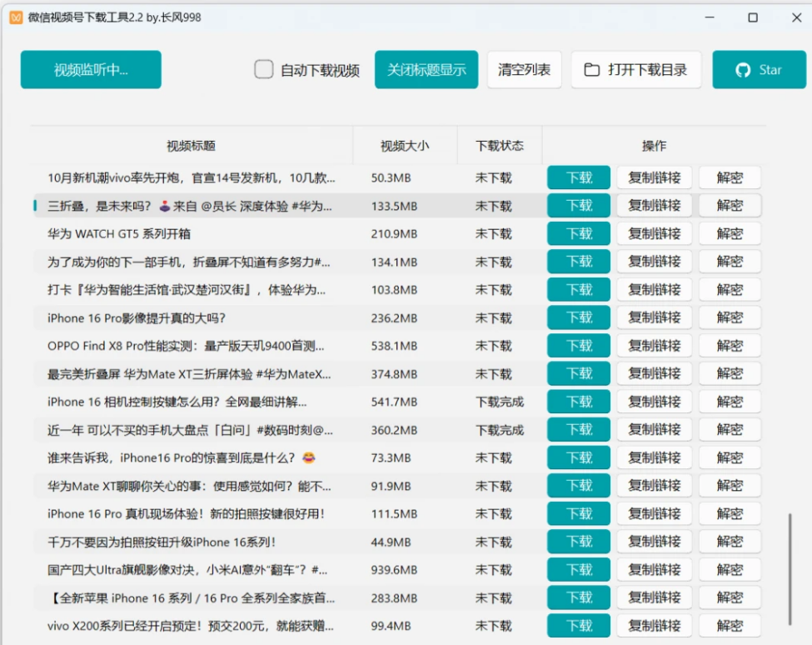Decrypt the 374.8MB Mate XT video
This screenshot has width=812, height=645.
730,373
